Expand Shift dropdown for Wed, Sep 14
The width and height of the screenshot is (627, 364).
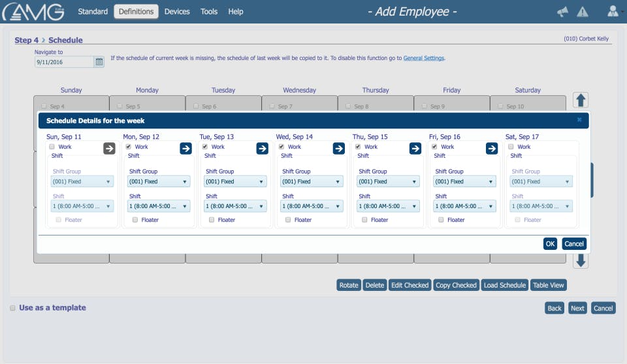(x=311, y=206)
